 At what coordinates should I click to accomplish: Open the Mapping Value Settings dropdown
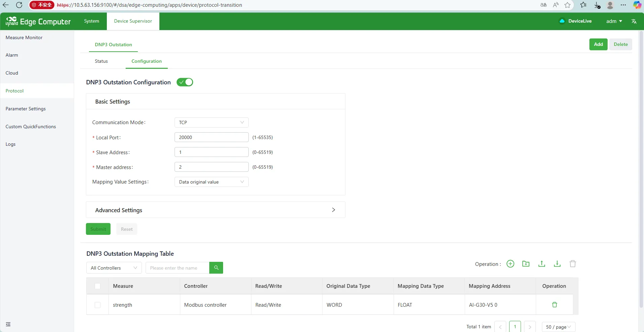pyautogui.click(x=211, y=182)
